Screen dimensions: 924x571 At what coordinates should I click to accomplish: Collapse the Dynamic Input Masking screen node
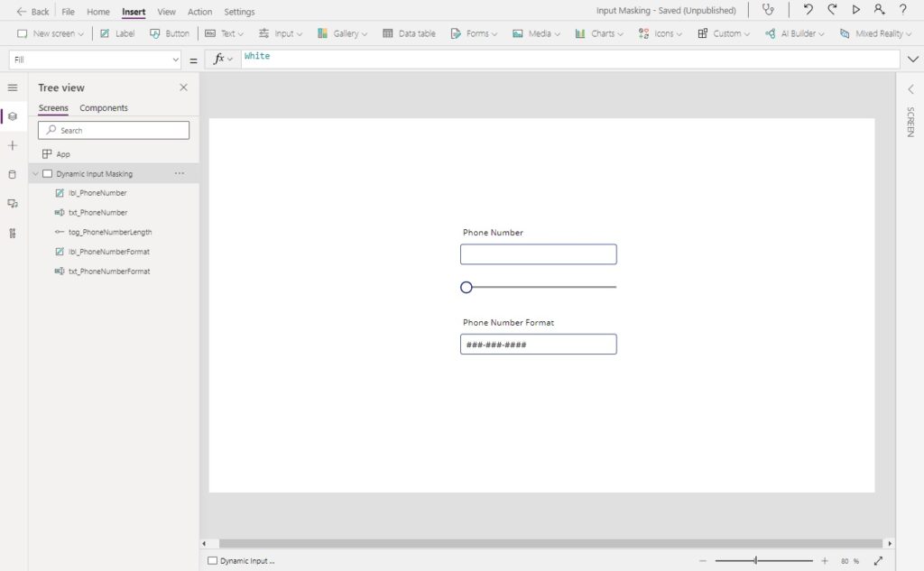[35, 174]
